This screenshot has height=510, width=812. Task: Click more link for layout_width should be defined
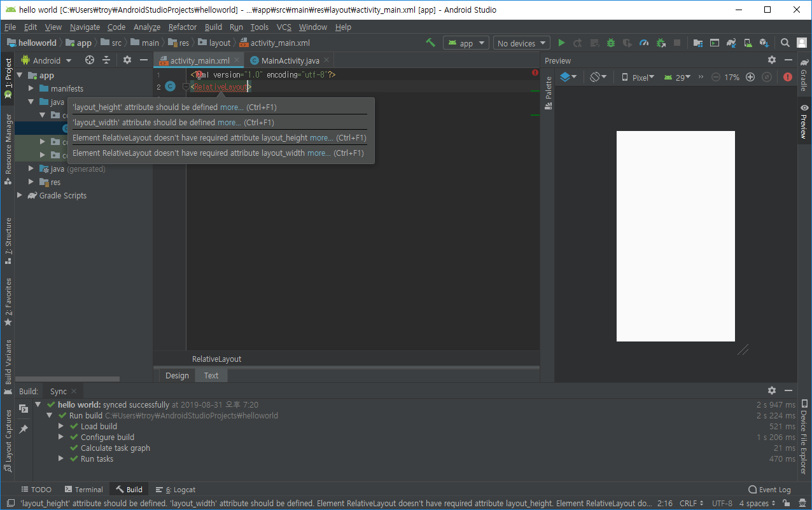click(x=229, y=122)
